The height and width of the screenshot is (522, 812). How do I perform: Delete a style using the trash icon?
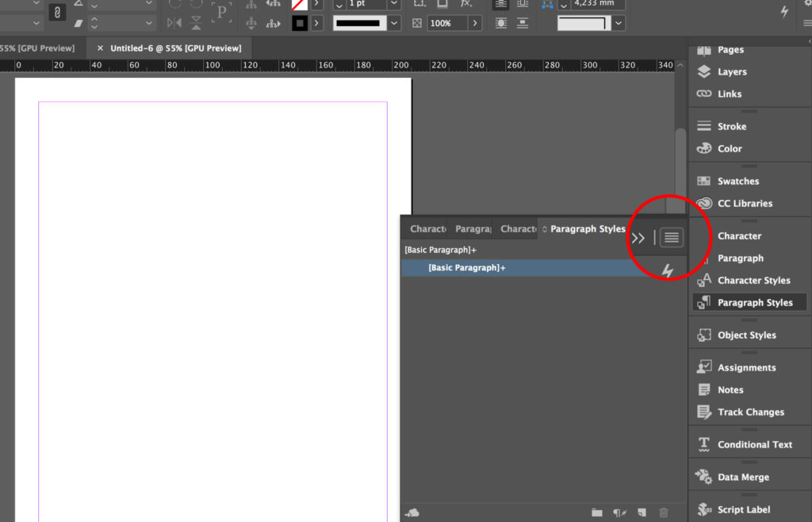point(665,512)
